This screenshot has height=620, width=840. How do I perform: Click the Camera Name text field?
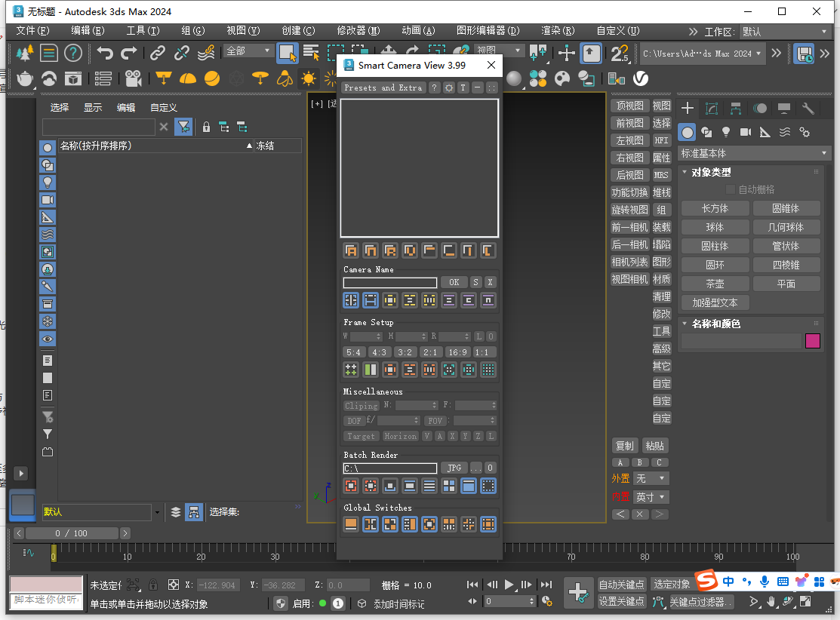tap(390, 282)
